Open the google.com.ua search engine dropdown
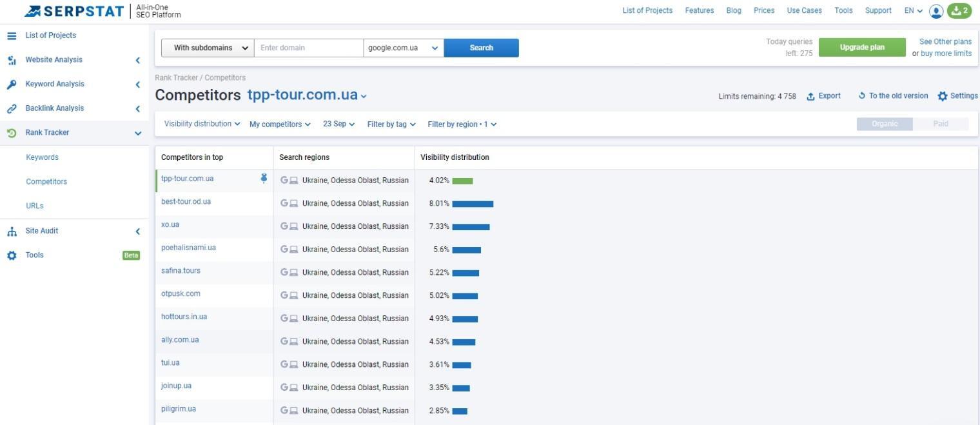 click(x=404, y=48)
